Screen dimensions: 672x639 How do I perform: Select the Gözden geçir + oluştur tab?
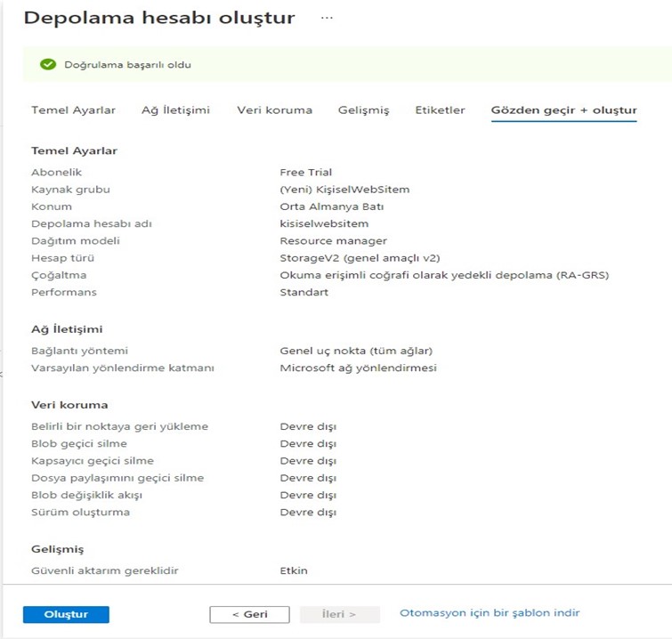[564, 110]
